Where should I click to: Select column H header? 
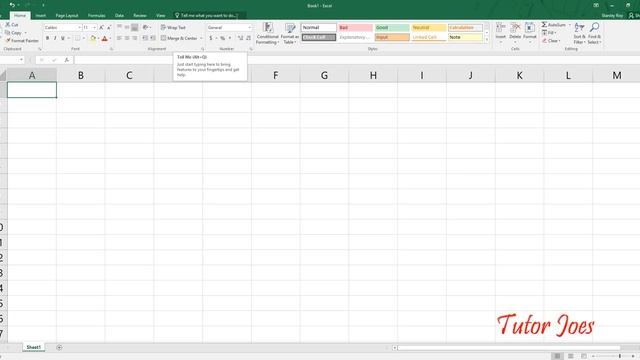(x=373, y=75)
